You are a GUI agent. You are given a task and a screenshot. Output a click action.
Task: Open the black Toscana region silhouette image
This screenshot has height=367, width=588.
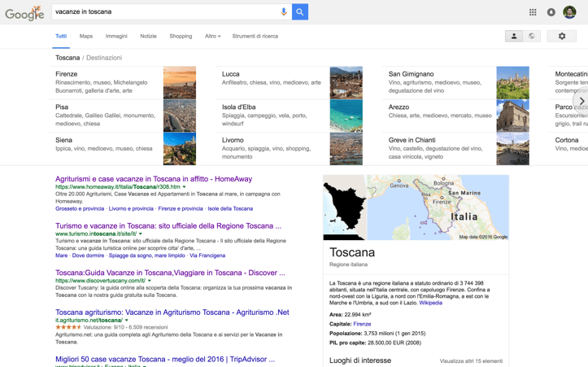[x=345, y=208]
